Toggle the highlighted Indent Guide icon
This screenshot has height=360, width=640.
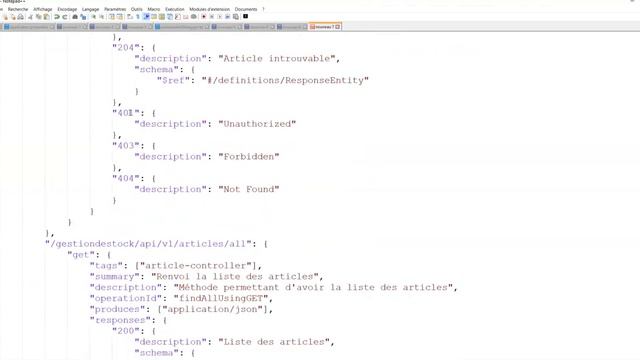coord(146,17)
